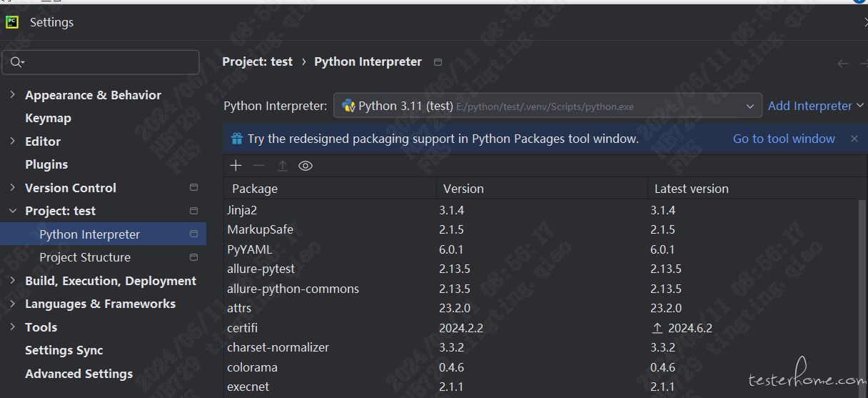The width and height of the screenshot is (868, 398).
Task: Select the certifi package row
Action: pyautogui.click(x=540, y=328)
